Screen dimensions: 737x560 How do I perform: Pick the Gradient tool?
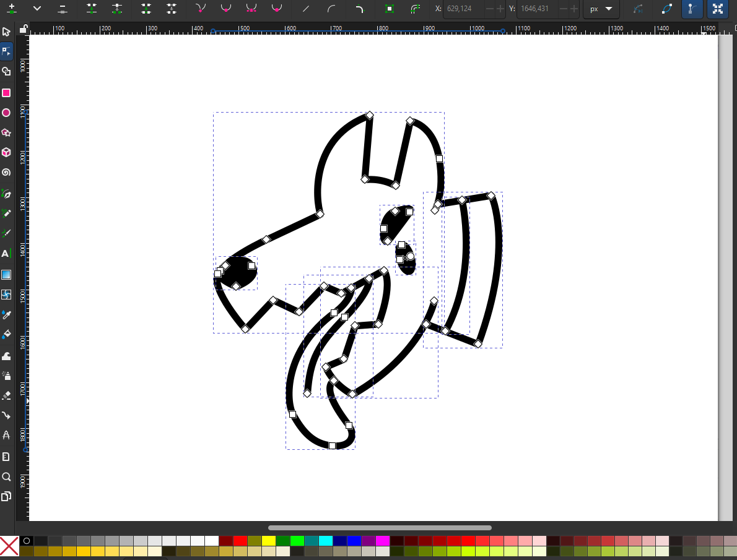(6, 274)
